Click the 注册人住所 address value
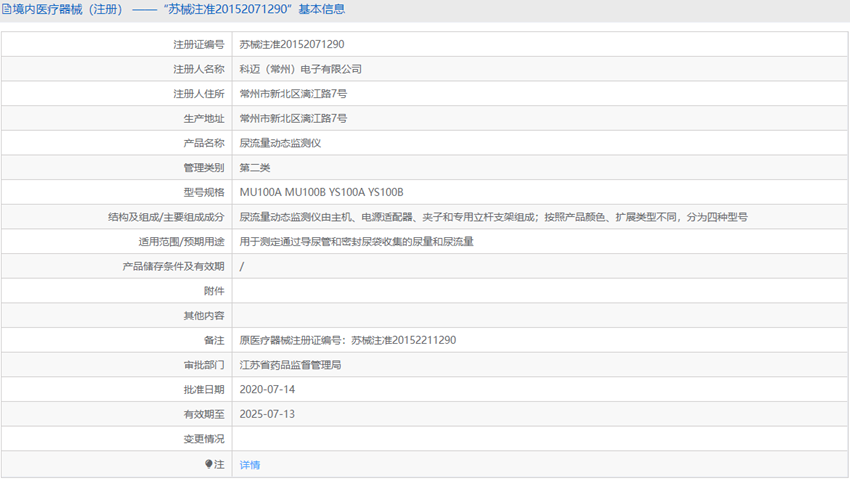 (293, 94)
